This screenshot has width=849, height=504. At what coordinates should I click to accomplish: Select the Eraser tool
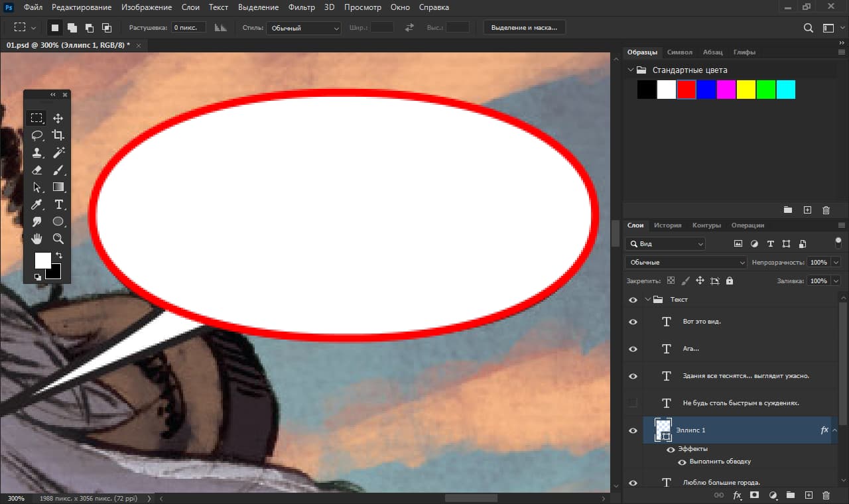tap(37, 170)
